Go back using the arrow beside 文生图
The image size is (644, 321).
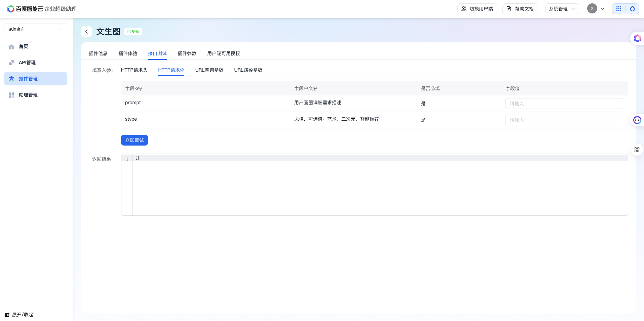tap(86, 32)
